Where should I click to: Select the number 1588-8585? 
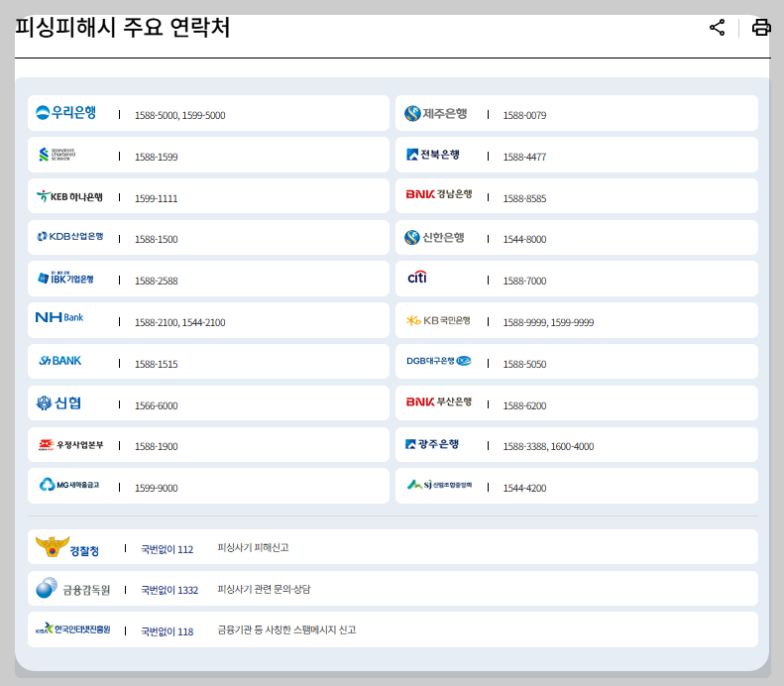(524, 198)
